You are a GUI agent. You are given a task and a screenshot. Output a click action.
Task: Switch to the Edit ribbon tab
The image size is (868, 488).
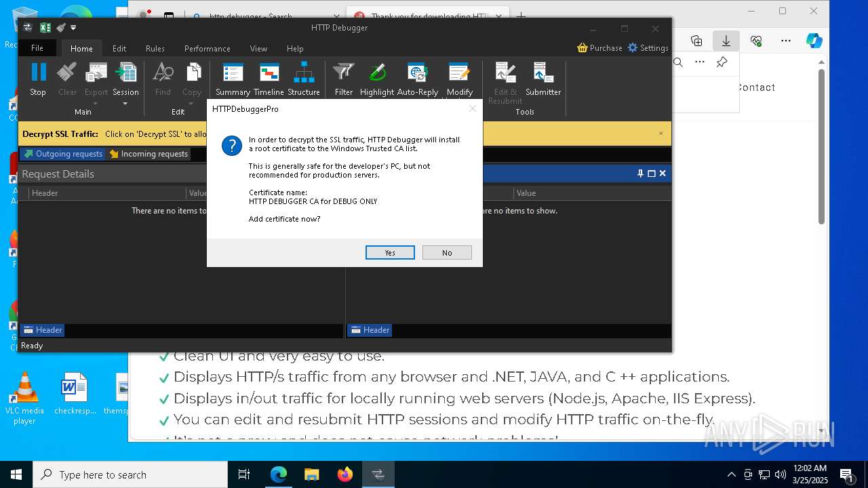click(119, 48)
